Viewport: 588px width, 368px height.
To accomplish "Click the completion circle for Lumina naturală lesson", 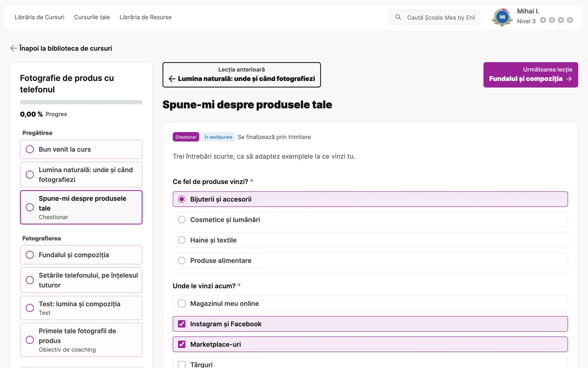I will pyautogui.click(x=30, y=174).
